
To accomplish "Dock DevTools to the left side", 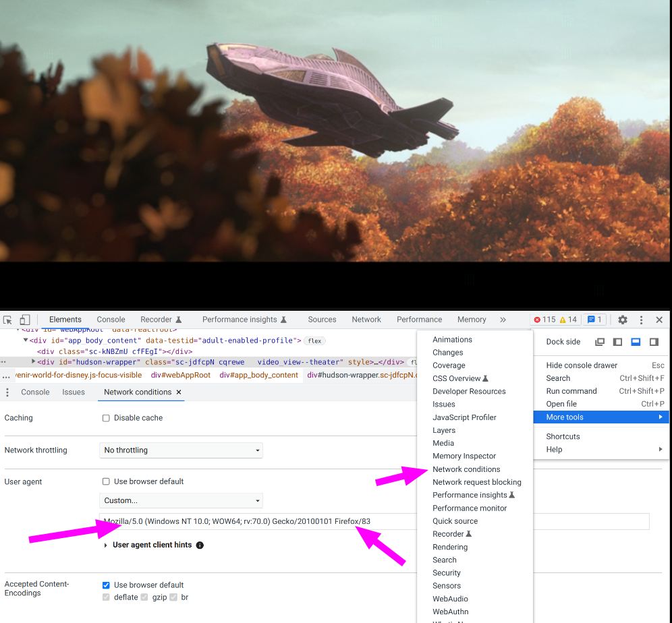I will pyautogui.click(x=617, y=342).
